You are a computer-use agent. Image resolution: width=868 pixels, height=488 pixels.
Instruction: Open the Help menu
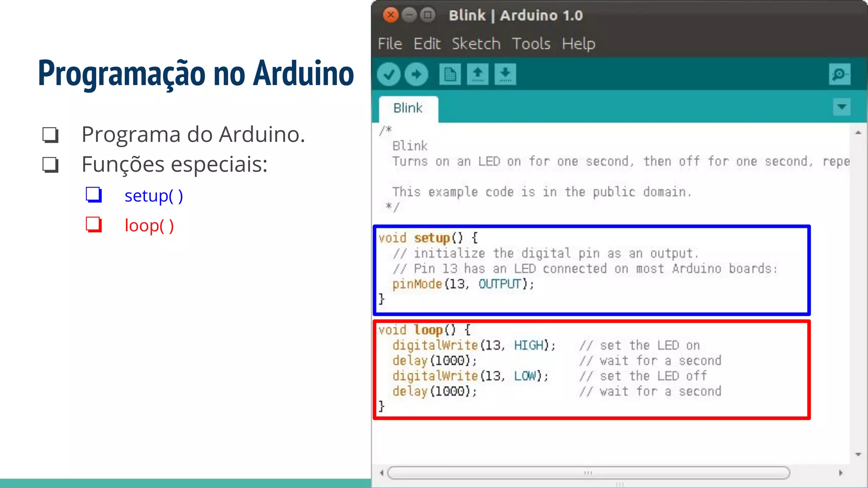[x=579, y=44]
